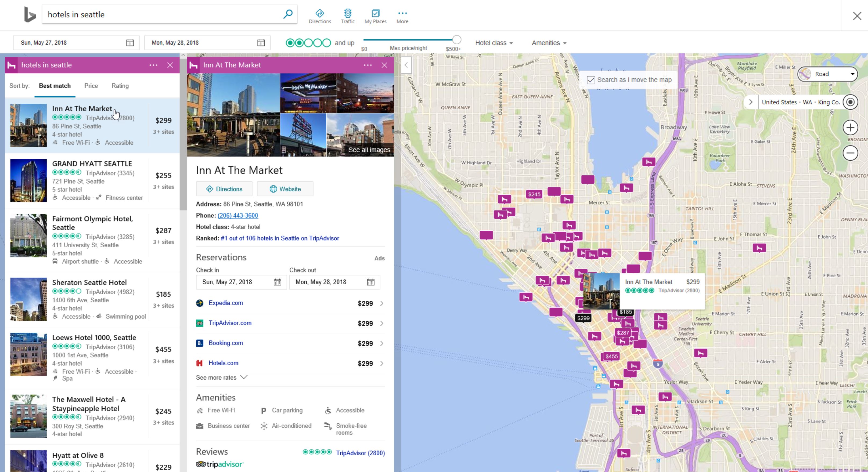The height and width of the screenshot is (472, 868).
Task: Click King Co. in the breadcrumb
Action: [x=829, y=102]
